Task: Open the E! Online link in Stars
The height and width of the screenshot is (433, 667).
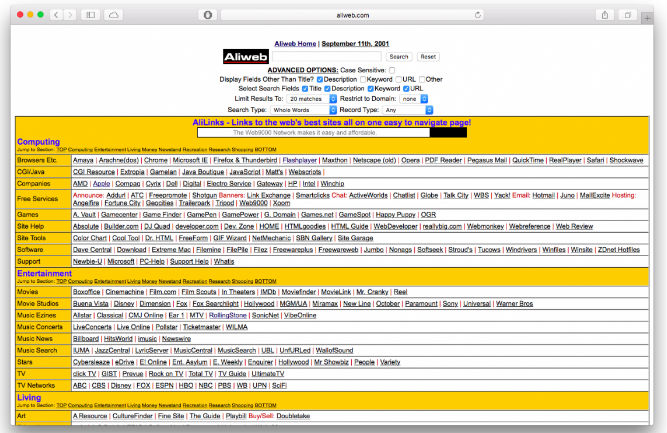Action: pos(153,362)
